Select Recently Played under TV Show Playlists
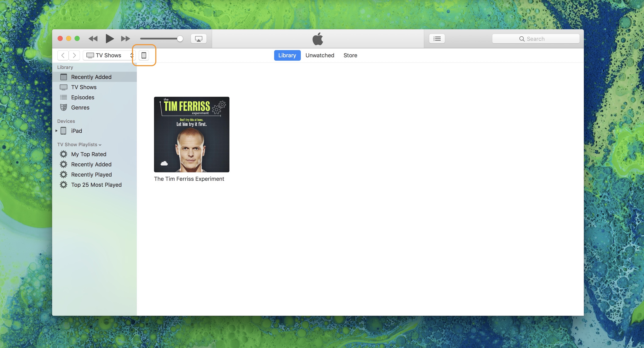Screen dimensions: 644x348 pyautogui.click(x=91, y=174)
